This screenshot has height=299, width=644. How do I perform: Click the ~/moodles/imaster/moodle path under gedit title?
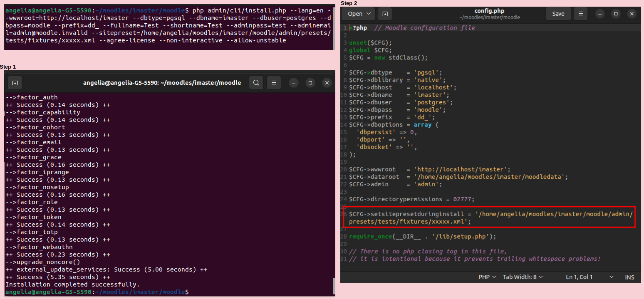(x=489, y=17)
